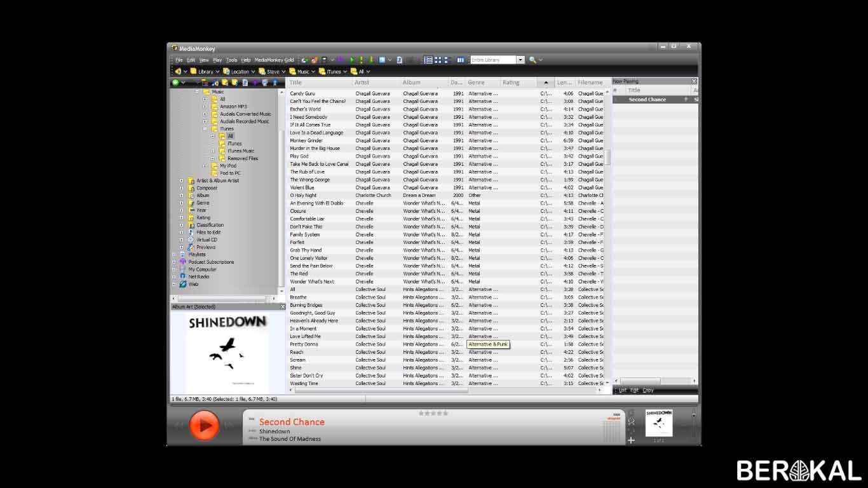This screenshot has height=488, width=868.
Task: Click the Podcast Subscriptions icon in tree
Action: pos(182,262)
